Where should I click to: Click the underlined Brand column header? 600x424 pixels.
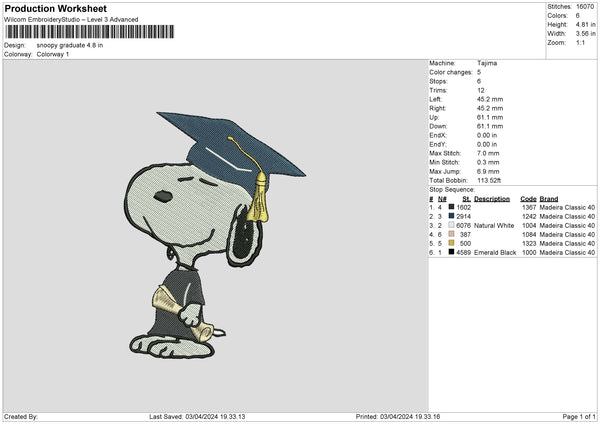coord(549,199)
